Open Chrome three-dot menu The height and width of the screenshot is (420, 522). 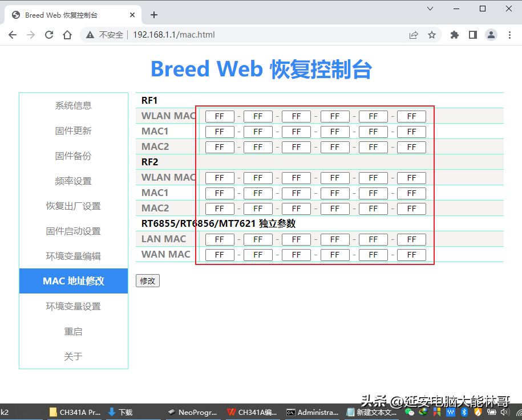(x=509, y=35)
